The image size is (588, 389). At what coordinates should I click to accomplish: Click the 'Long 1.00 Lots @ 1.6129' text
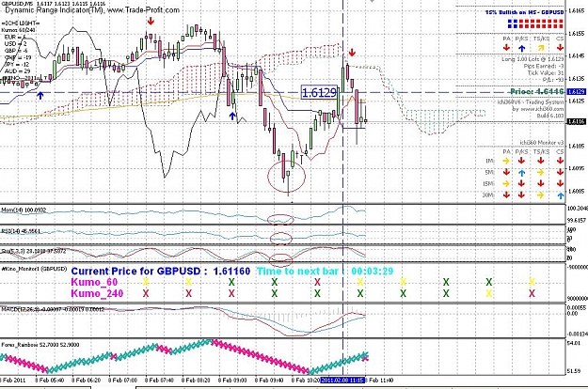(x=532, y=59)
